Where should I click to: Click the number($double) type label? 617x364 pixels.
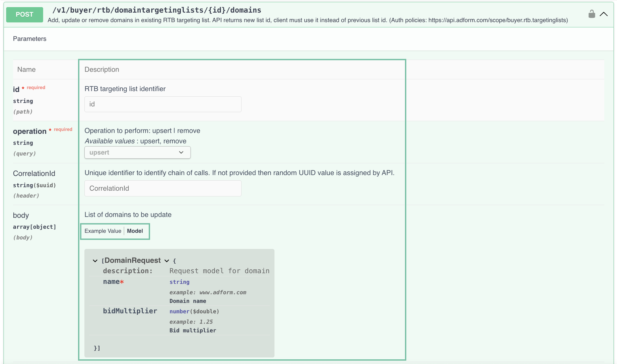point(194,311)
